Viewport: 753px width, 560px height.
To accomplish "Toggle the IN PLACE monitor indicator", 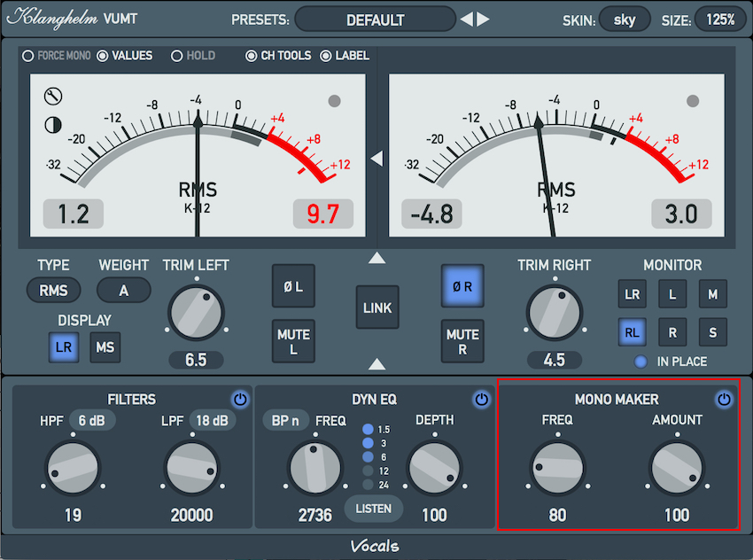I will [x=640, y=362].
